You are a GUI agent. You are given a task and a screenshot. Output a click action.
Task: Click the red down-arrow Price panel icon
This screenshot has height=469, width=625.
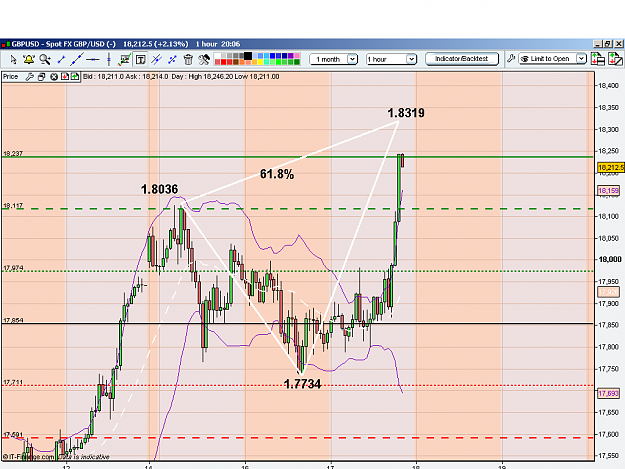coord(65,77)
